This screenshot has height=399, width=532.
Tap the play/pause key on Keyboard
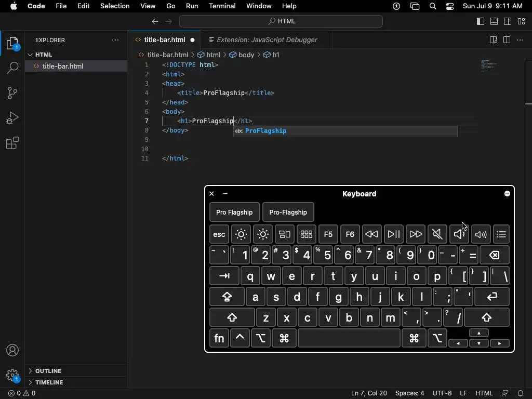pyautogui.click(x=394, y=234)
